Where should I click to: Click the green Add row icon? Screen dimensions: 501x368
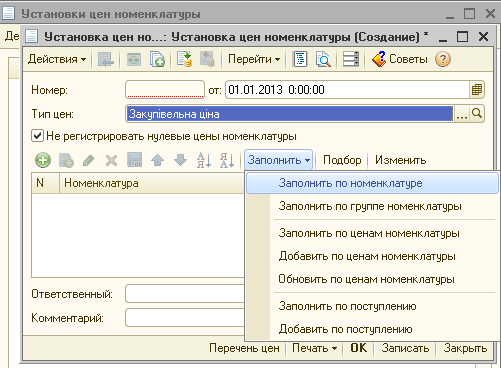(x=43, y=160)
